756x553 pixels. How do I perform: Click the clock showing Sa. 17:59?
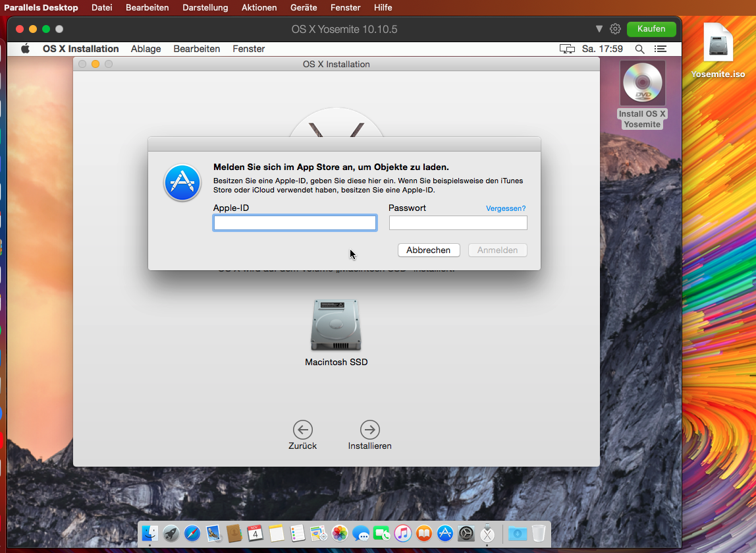point(602,49)
